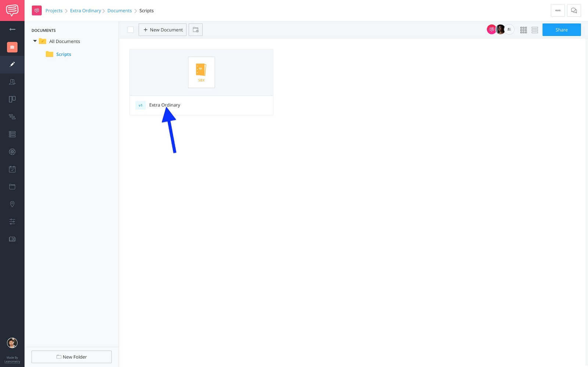Select the Scripts folder in tree
This screenshot has width=588, height=367.
point(64,54)
